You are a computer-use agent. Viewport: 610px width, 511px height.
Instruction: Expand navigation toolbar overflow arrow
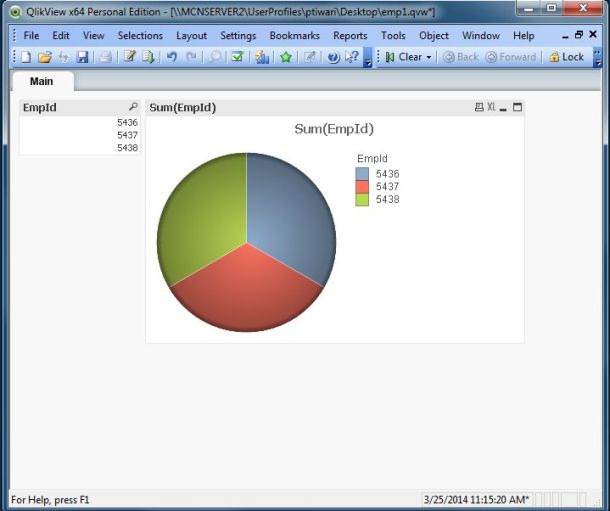[597, 57]
